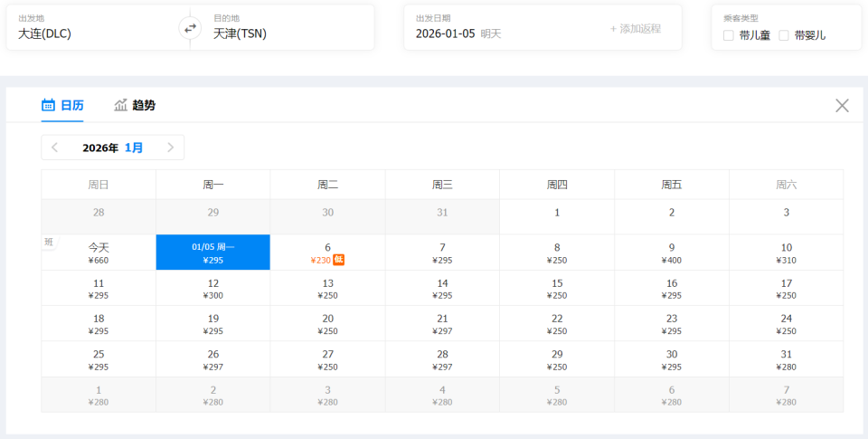
Task: Go to previous month arrow
Action: coord(55,148)
